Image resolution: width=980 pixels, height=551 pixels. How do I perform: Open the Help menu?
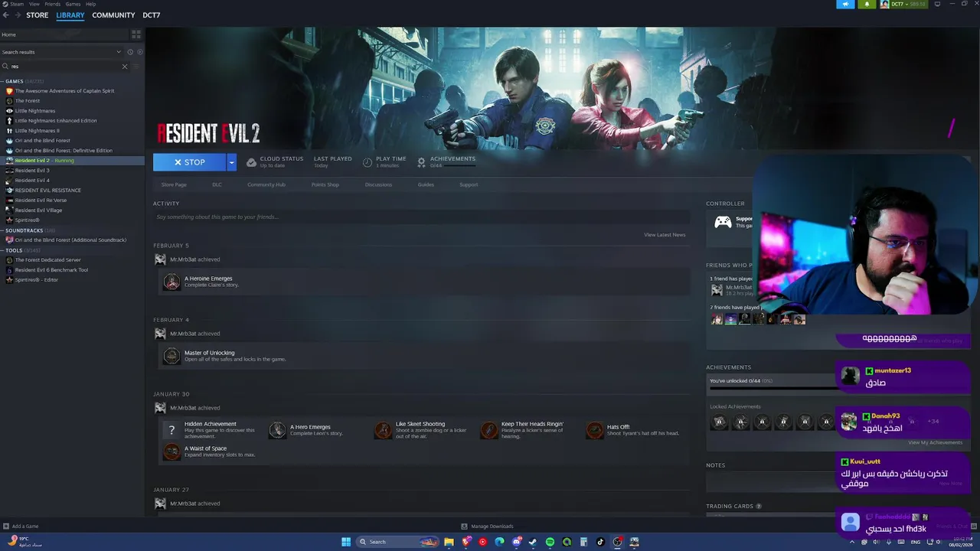pyautogui.click(x=90, y=4)
